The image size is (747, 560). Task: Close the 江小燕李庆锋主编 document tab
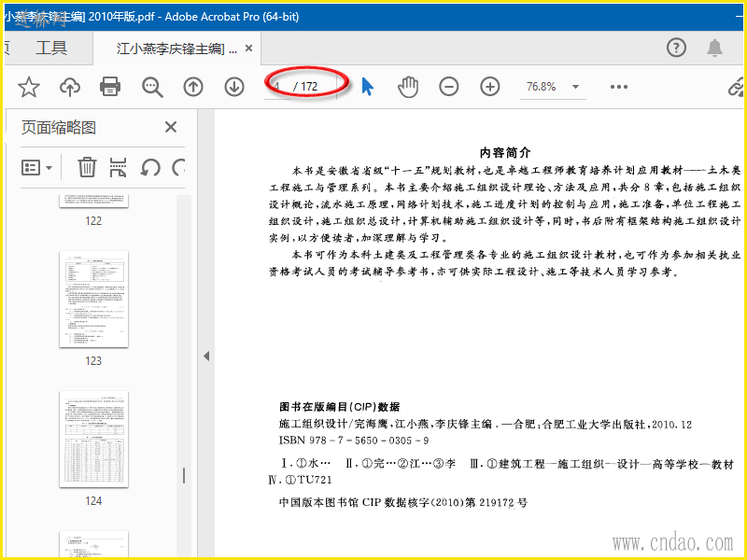[248, 49]
